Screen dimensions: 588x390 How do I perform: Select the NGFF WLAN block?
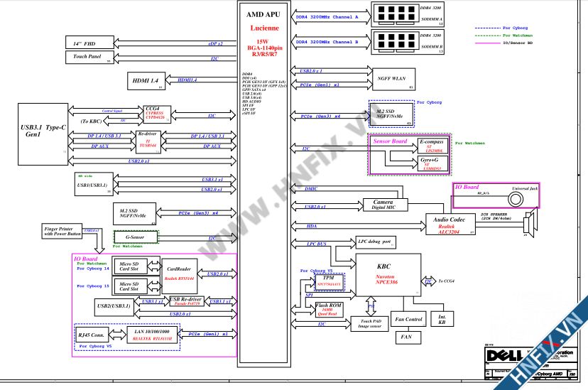pos(393,79)
